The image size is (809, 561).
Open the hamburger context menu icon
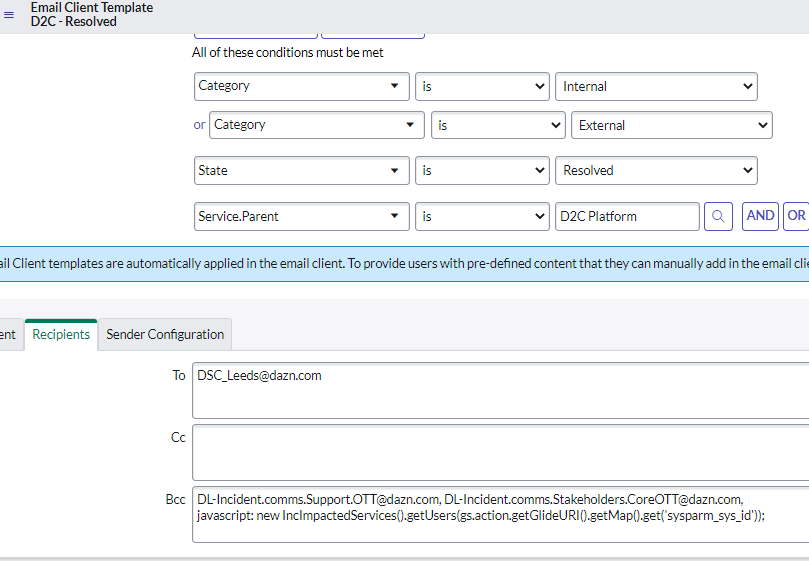[9, 15]
